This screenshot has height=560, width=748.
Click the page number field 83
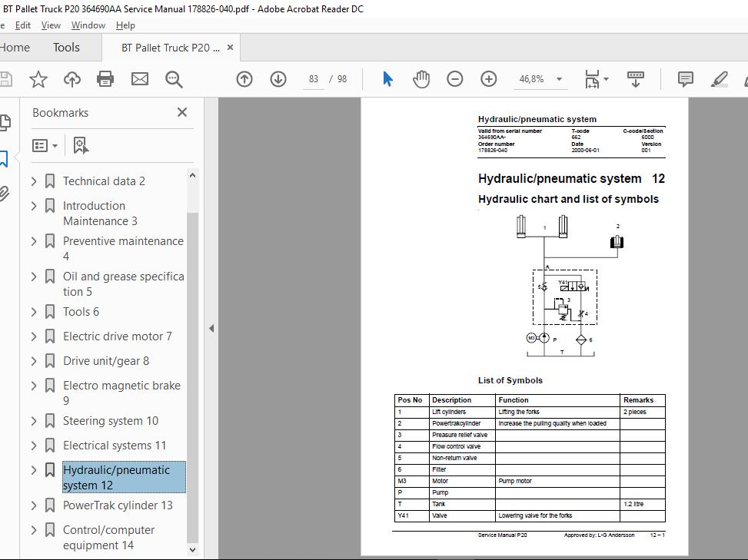[314, 79]
